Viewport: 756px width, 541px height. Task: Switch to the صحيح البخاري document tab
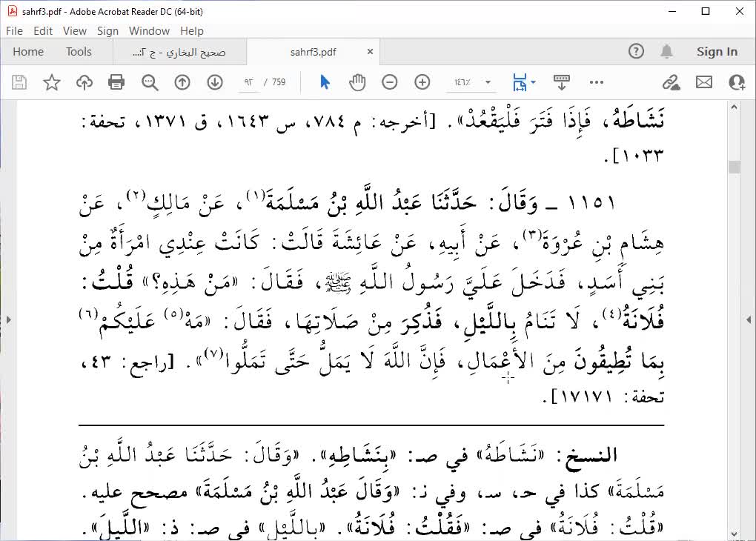click(179, 52)
